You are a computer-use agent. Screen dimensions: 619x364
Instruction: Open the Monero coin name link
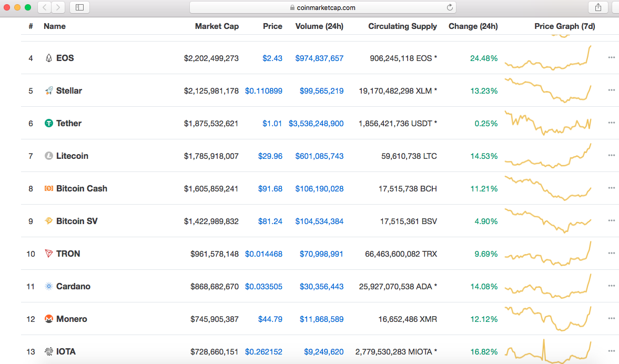(72, 319)
